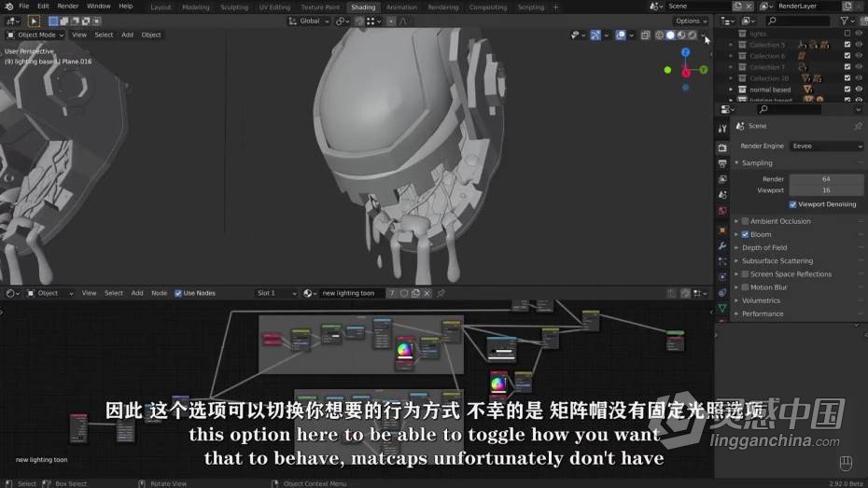Image resolution: width=868 pixels, height=488 pixels.
Task: Toggle the lights collection checkbox
Action: 847,34
